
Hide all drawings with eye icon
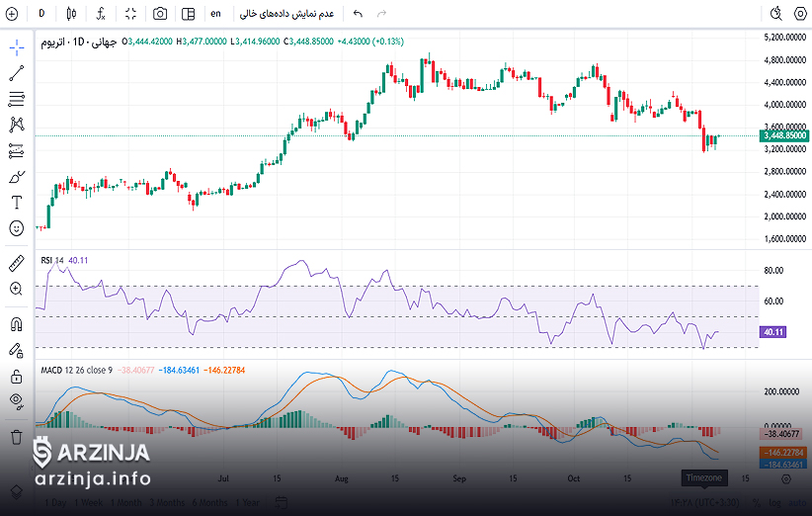(x=17, y=401)
